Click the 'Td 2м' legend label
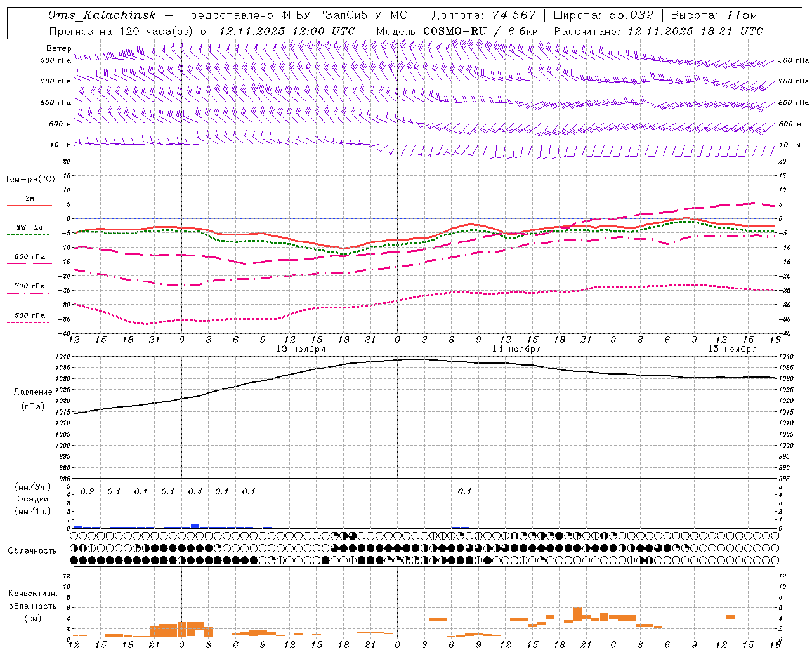The height and width of the screenshot is (650, 812). [29, 227]
